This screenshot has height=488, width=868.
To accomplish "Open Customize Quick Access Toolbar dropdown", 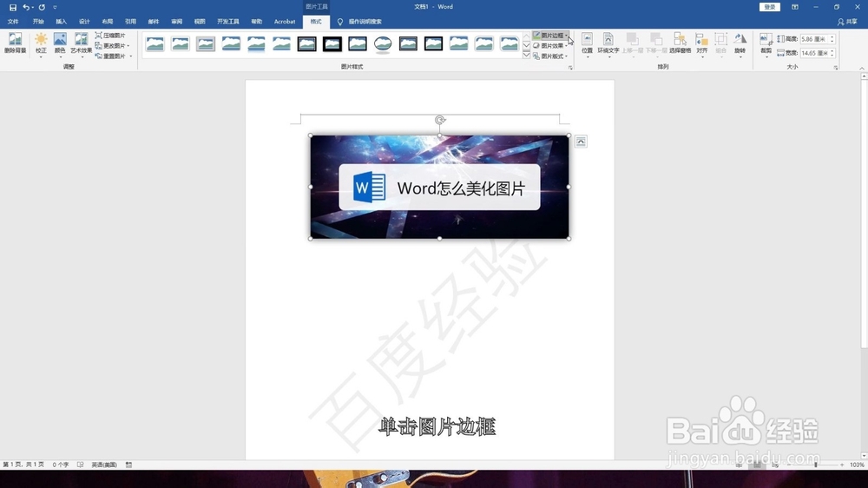I will pos(55,7).
